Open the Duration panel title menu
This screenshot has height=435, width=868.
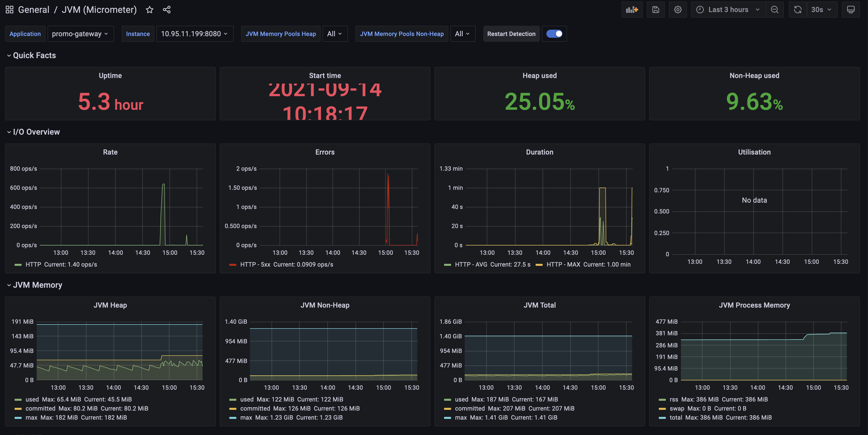(539, 152)
